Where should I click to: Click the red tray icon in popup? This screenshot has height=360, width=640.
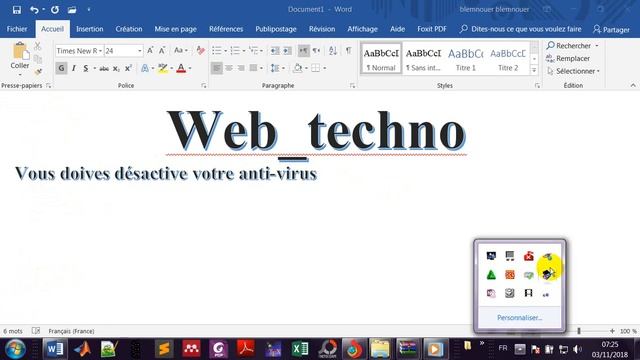point(529,256)
